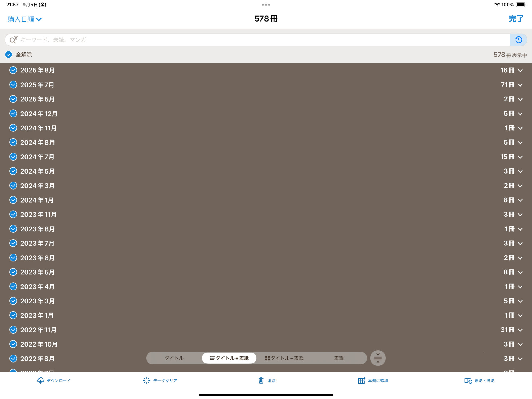This screenshot has width=532, height=399.
Task: Open the 購入日順 sort order dropdown
Action: [x=25, y=19]
